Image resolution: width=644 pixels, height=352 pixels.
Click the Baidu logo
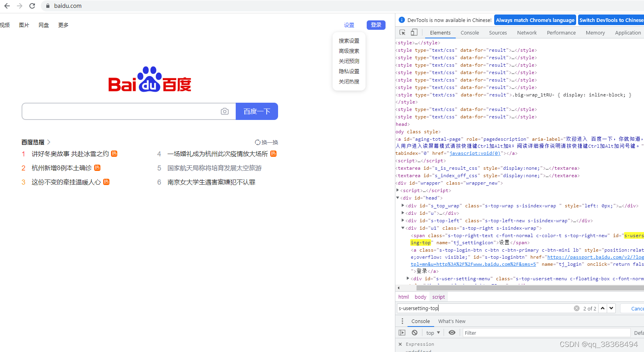(150, 79)
